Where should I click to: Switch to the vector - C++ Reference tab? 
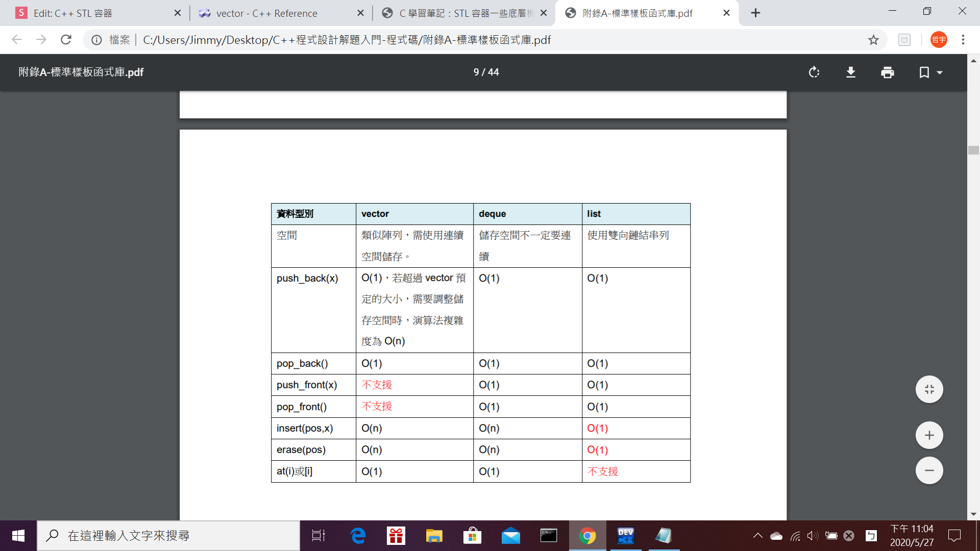(266, 13)
